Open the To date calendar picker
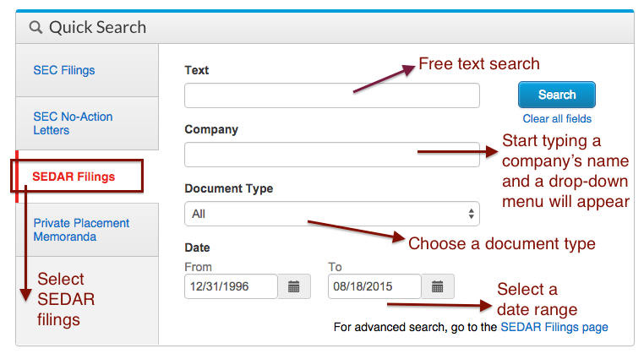This screenshot has height=359, width=644. coord(438,286)
